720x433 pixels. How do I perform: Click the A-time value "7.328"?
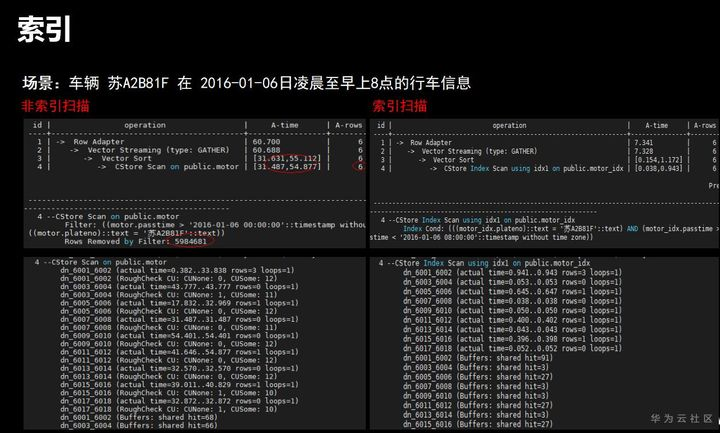[x=644, y=151]
